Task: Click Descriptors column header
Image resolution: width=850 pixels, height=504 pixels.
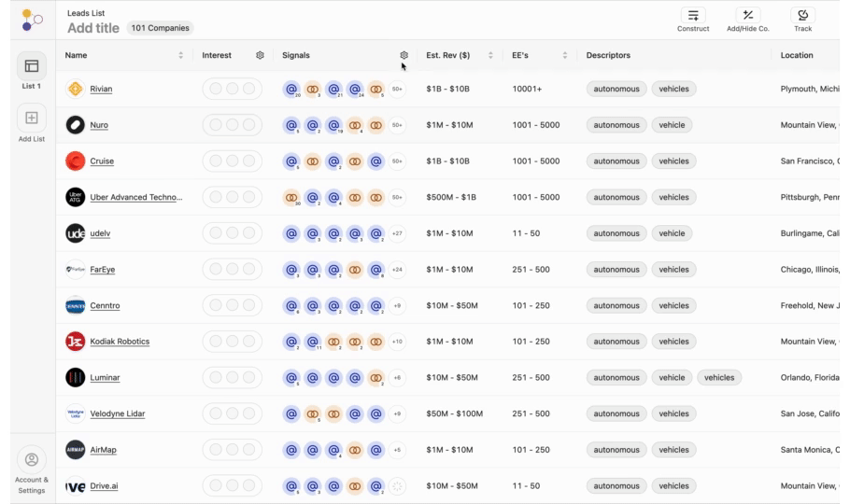Action: coord(608,55)
